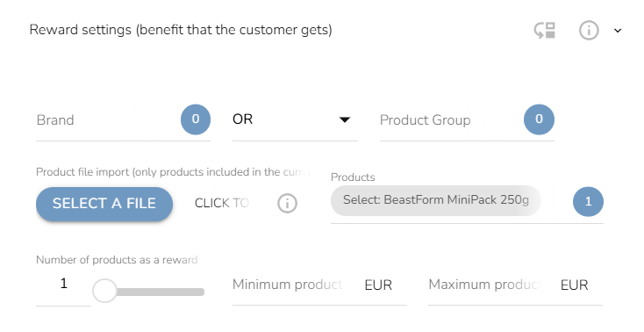
Task: Open the Reward settings info icon
Action: 589,31
